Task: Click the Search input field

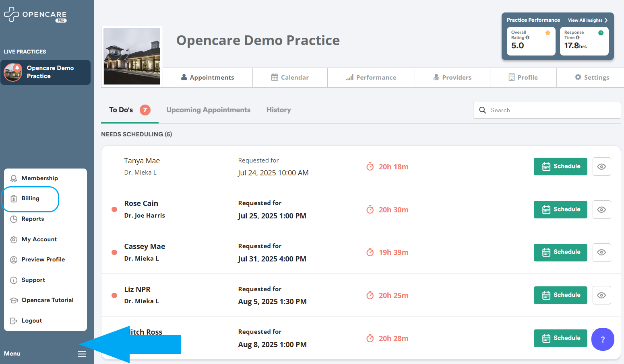Action: click(x=547, y=110)
